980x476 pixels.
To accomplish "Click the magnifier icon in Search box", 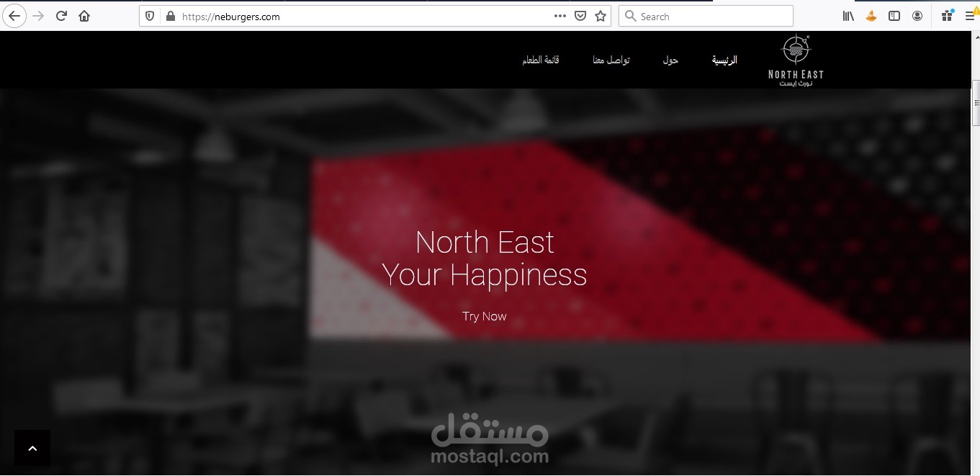I will point(630,16).
